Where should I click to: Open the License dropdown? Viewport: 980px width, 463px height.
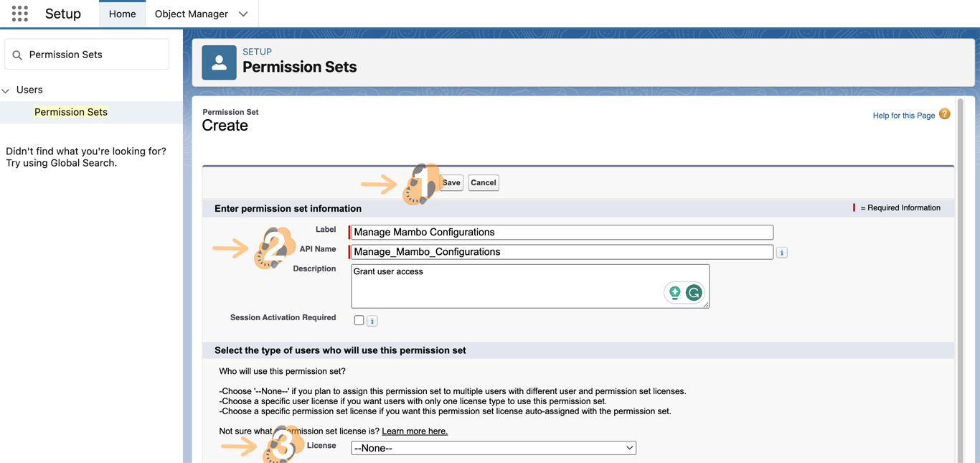tap(493, 448)
